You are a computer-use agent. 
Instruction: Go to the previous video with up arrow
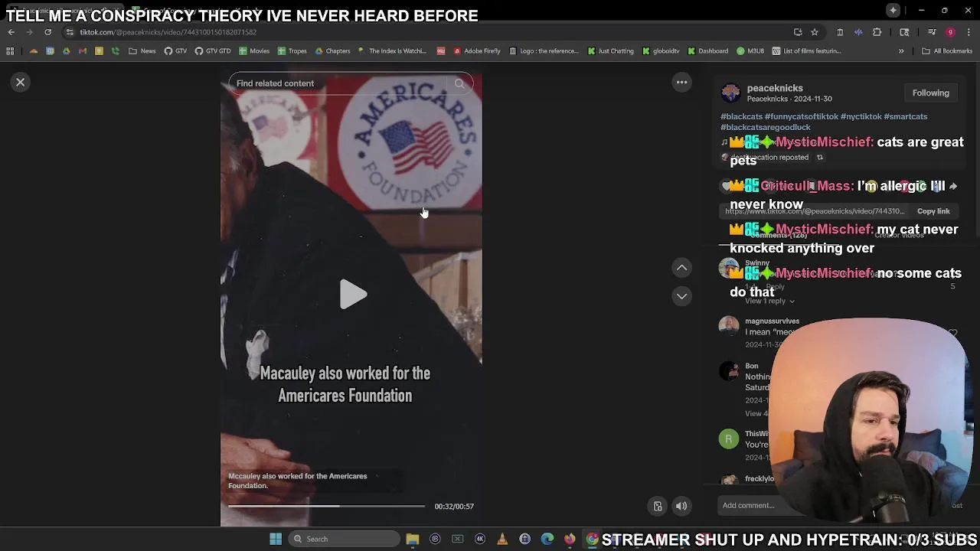pos(681,268)
